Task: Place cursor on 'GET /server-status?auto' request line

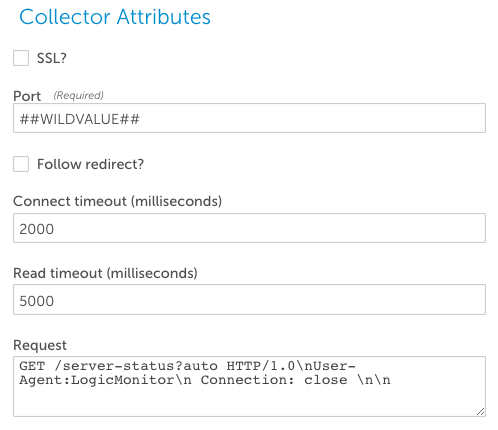Action: [118, 366]
